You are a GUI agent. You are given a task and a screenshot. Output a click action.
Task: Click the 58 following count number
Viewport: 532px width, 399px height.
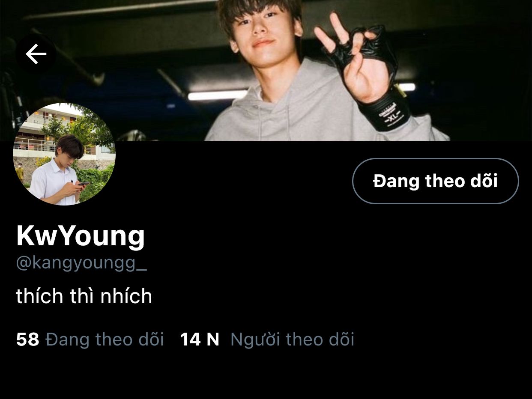coord(27,339)
